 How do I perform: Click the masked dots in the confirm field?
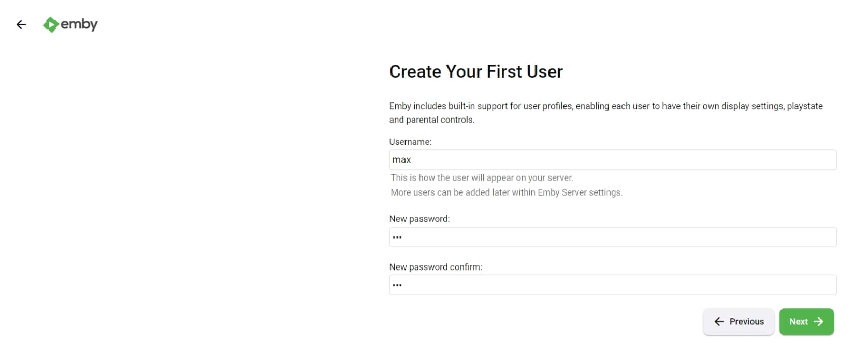397,285
